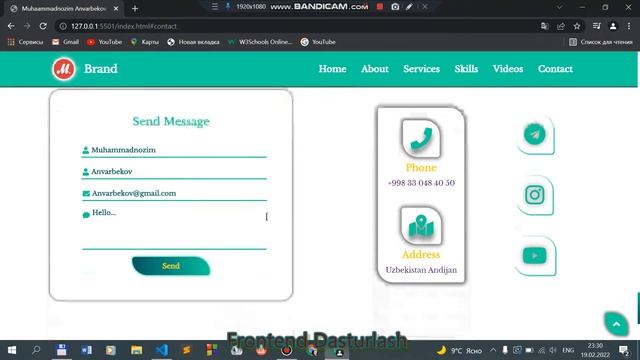Open the Telegram social icon
The image size is (640, 360).
pyautogui.click(x=535, y=134)
